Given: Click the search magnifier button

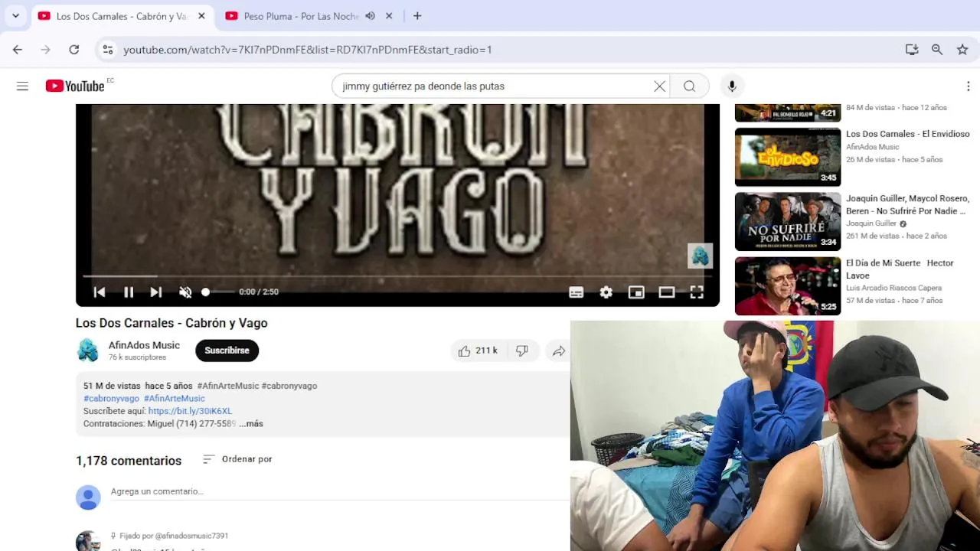Looking at the screenshot, I should pyautogui.click(x=689, y=86).
